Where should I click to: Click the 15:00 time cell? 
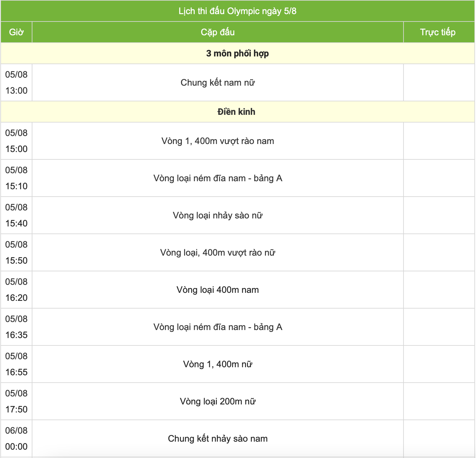[x=16, y=141]
